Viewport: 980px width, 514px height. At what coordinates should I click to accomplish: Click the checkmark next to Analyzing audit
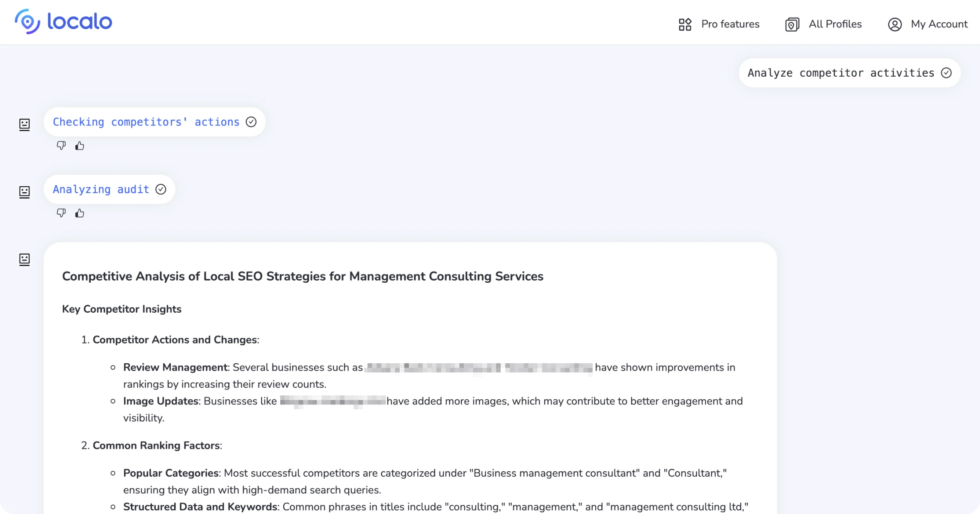point(161,189)
